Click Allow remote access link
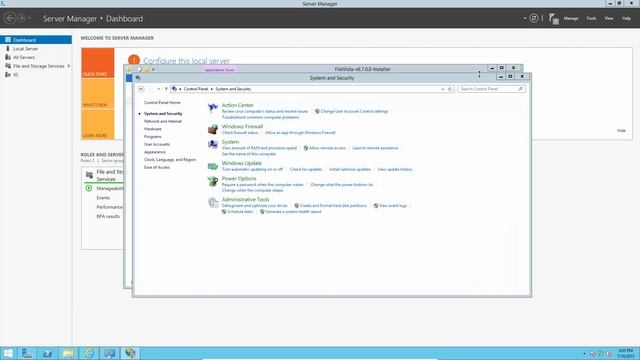Viewport: 640px width, 360px height. 327,148
